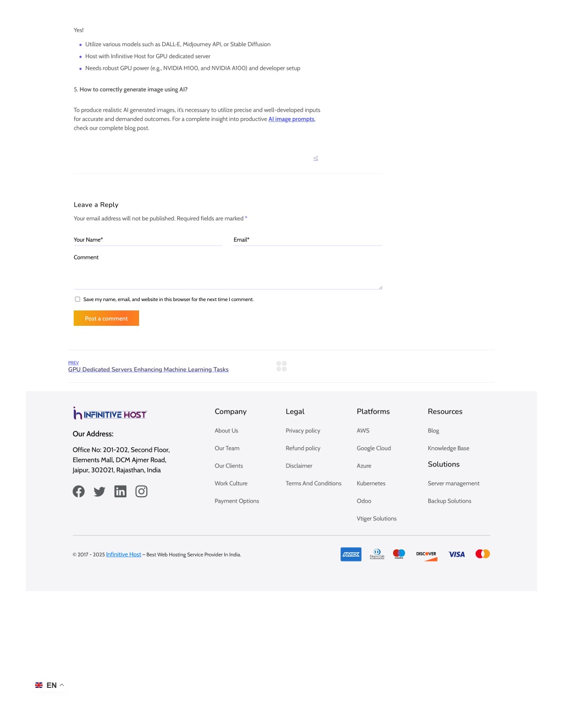Click the Infinitive Host logo

pos(110,413)
